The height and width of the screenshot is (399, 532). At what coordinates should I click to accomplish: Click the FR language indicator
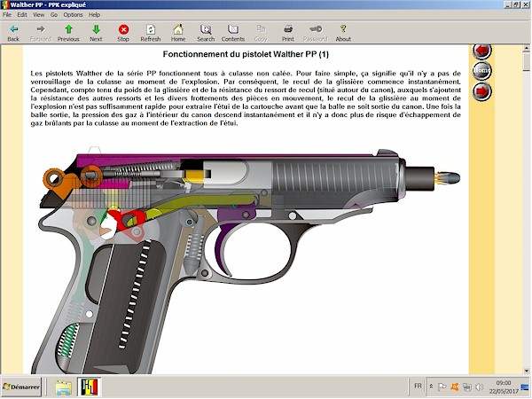click(418, 386)
